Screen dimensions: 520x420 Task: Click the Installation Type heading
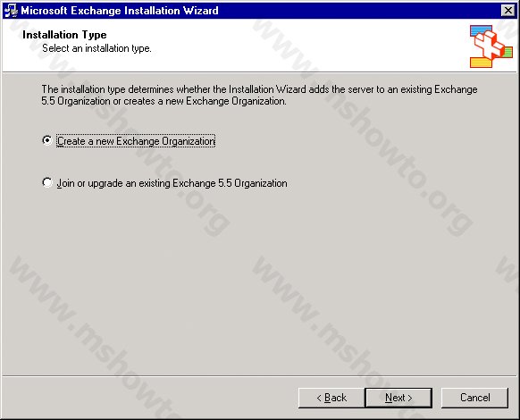tap(64, 35)
